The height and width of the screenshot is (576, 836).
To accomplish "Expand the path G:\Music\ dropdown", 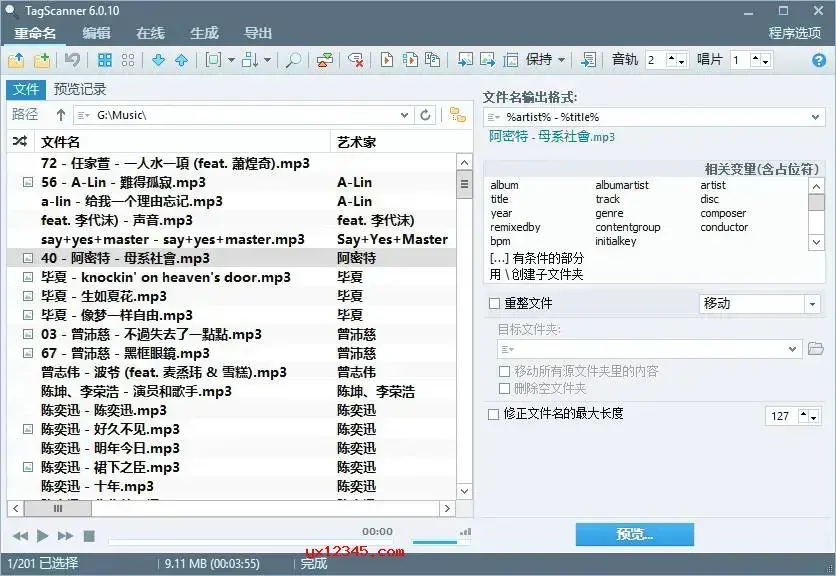I will pos(404,115).
